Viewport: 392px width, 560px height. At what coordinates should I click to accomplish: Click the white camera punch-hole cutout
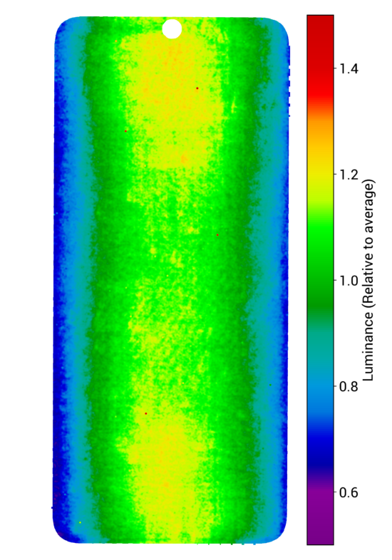[x=172, y=29]
